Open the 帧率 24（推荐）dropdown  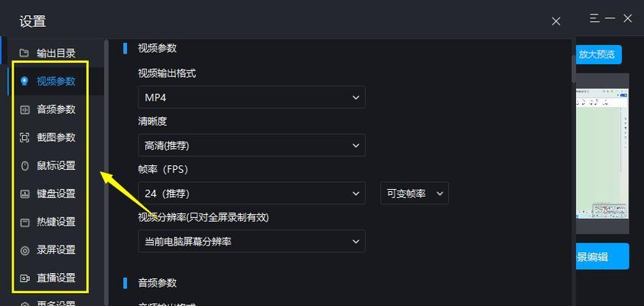pos(252,193)
